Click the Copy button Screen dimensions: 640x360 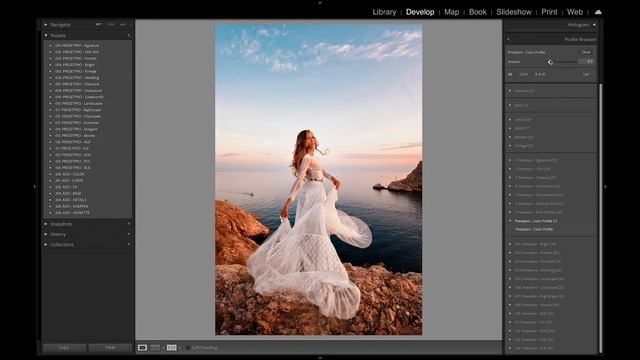click(x=64, y=348)
